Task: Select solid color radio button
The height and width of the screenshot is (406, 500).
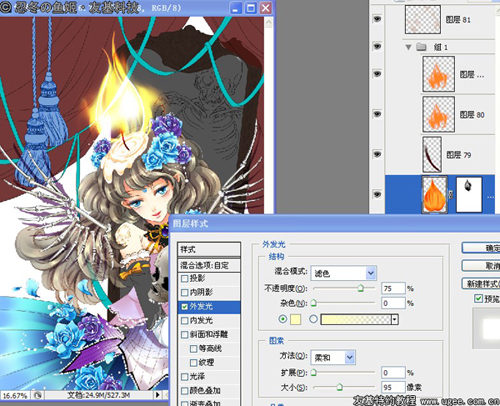Action: pyautogui.click(x=283, y=319)
